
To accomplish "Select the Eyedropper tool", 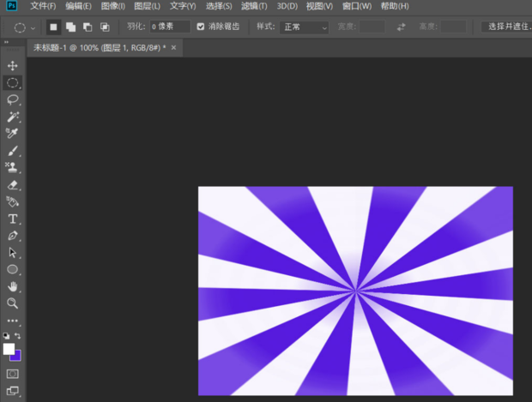I will click(x=13, y=133).
